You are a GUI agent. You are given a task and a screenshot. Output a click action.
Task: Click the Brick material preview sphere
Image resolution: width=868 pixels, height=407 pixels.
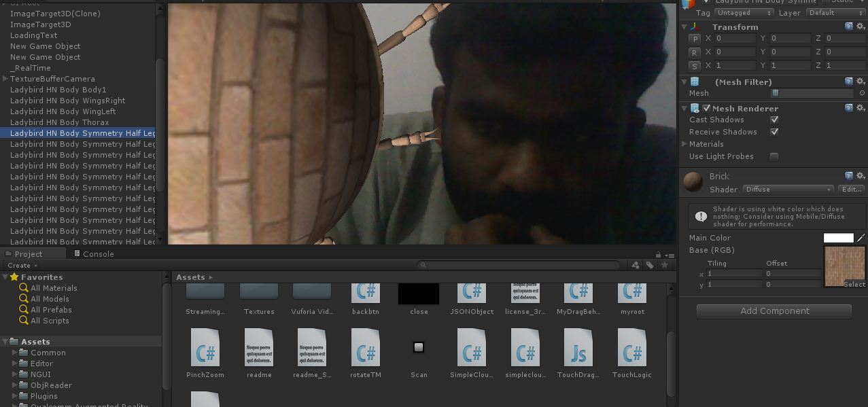(x=693, y=182)
